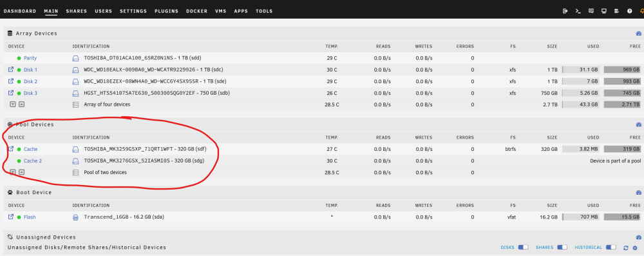
Task: Open the DASHBOARD tab
Action: coord(20,11)
